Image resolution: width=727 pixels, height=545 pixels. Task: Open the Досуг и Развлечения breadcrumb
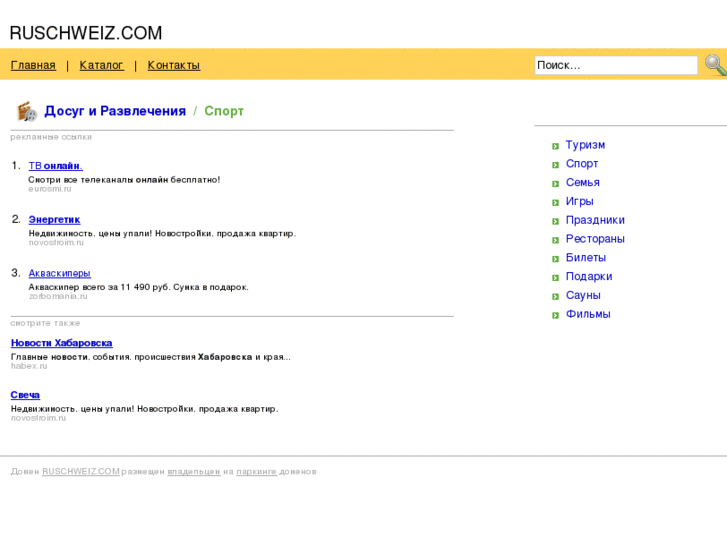pos(115,111)
